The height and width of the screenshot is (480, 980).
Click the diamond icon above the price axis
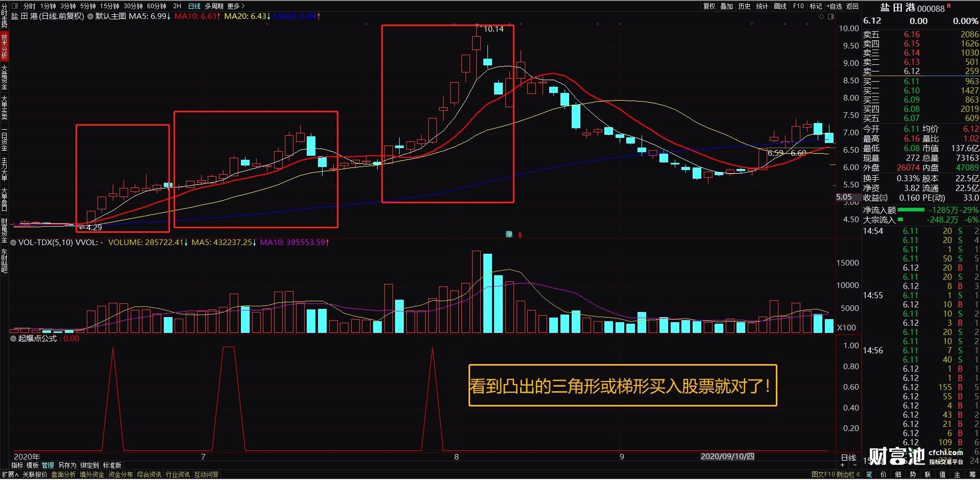tap(821, 17)
